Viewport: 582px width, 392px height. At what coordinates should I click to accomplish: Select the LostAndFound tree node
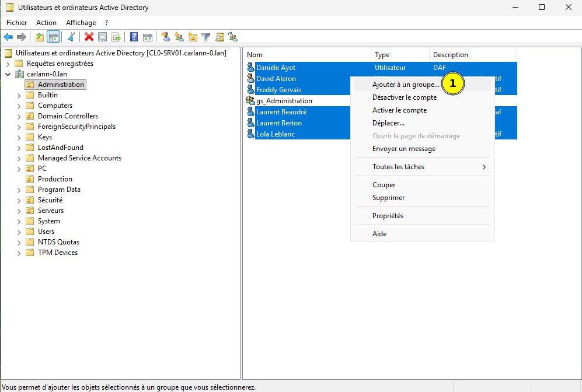click(x=61, y=148)
